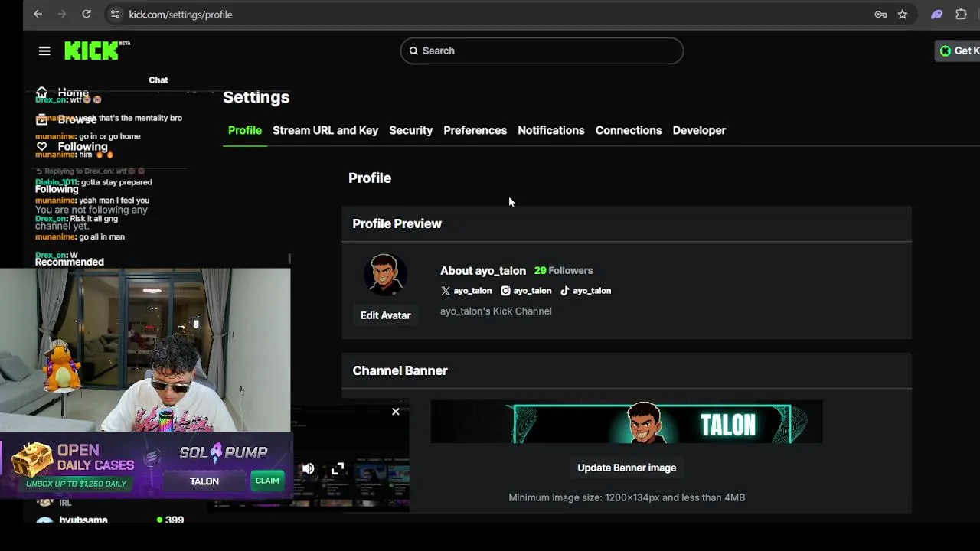Screen dimensions: 980x551
Task: Click the Home house icon in sidebar
Action: (41, 92)
